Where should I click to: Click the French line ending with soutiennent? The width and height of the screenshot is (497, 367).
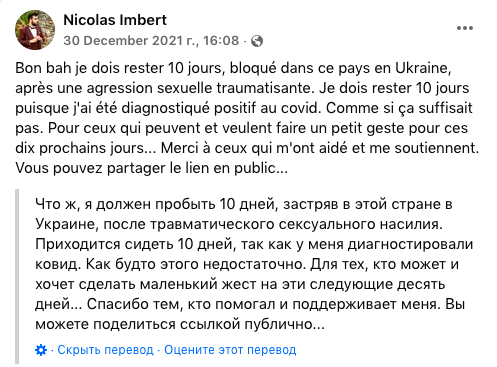click(x=247, y=148)
